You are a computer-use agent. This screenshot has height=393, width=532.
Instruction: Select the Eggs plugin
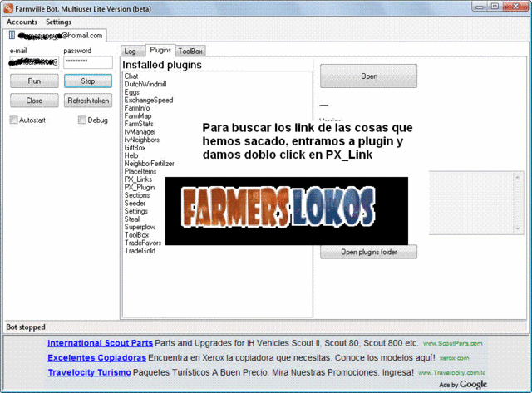point(131,92)
